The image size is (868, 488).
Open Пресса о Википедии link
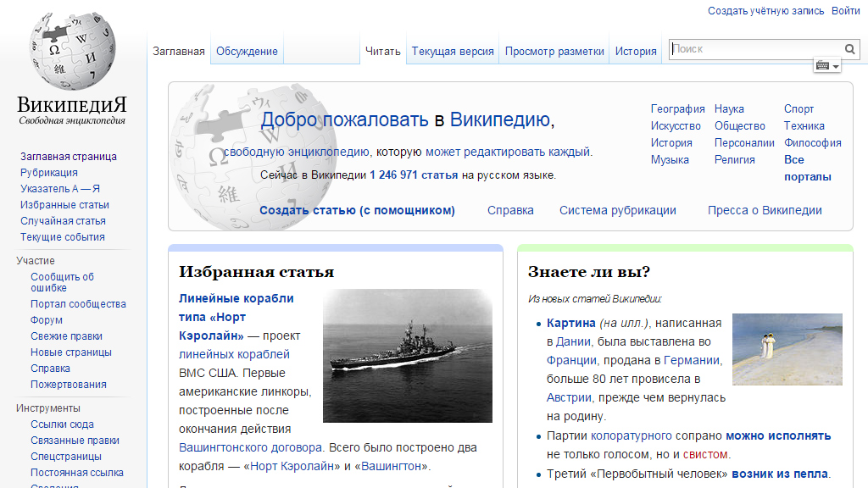pyautogui.click(x=765, y=210)
